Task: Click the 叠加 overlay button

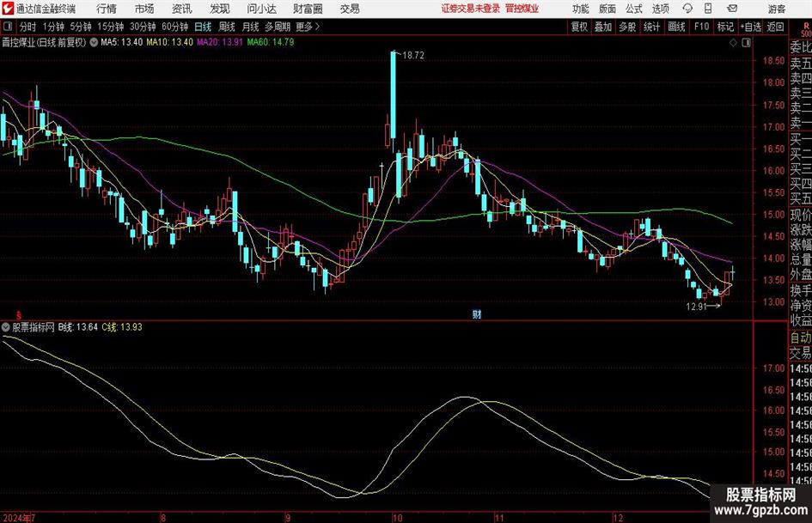Action: (603, 27)
